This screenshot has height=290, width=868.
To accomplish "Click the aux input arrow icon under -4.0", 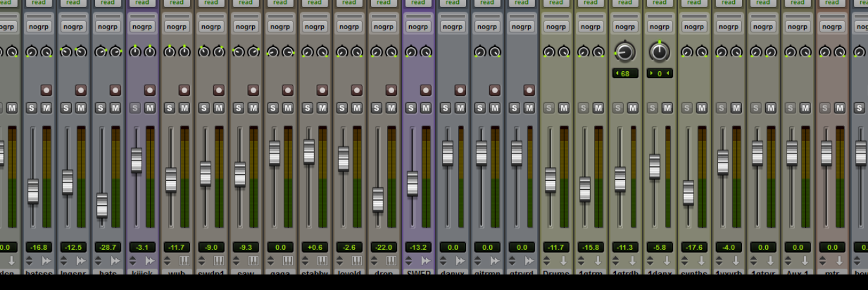I will (x=736, y=260).
